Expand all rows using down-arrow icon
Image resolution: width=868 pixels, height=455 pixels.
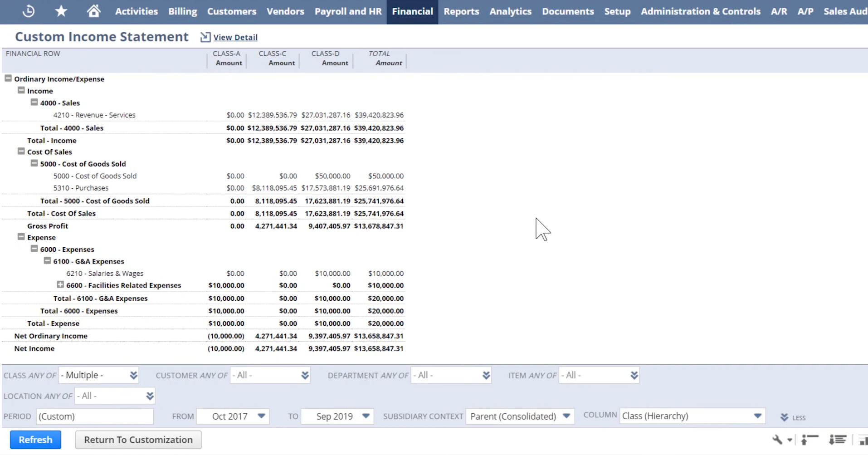(838, 440)
